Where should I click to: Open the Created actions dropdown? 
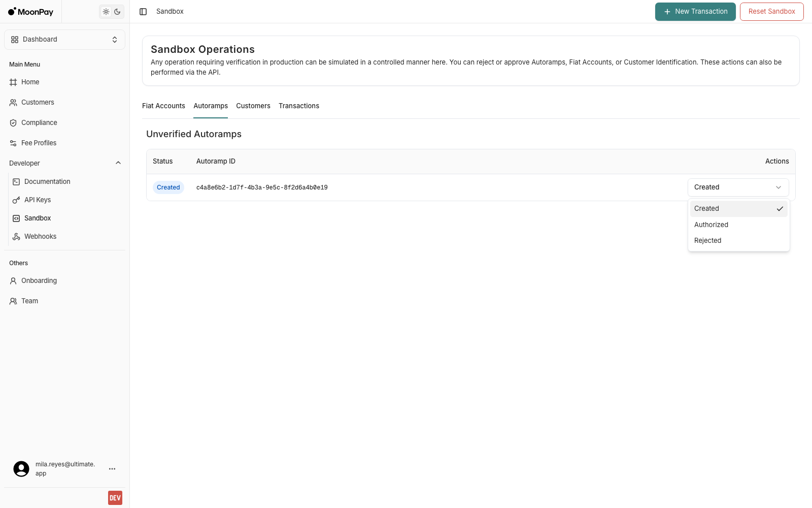tap(738, 187)
